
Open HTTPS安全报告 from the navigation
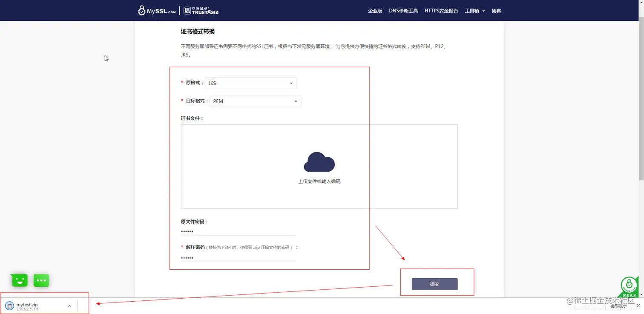[441, 11]
